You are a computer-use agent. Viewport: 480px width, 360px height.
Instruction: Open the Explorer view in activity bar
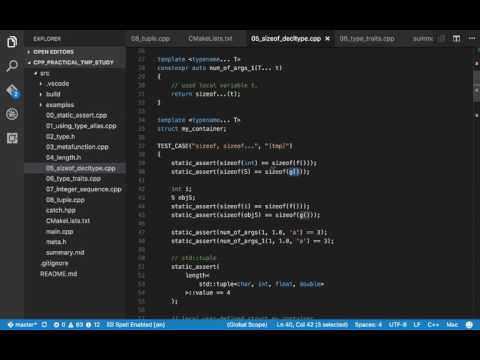12,42
